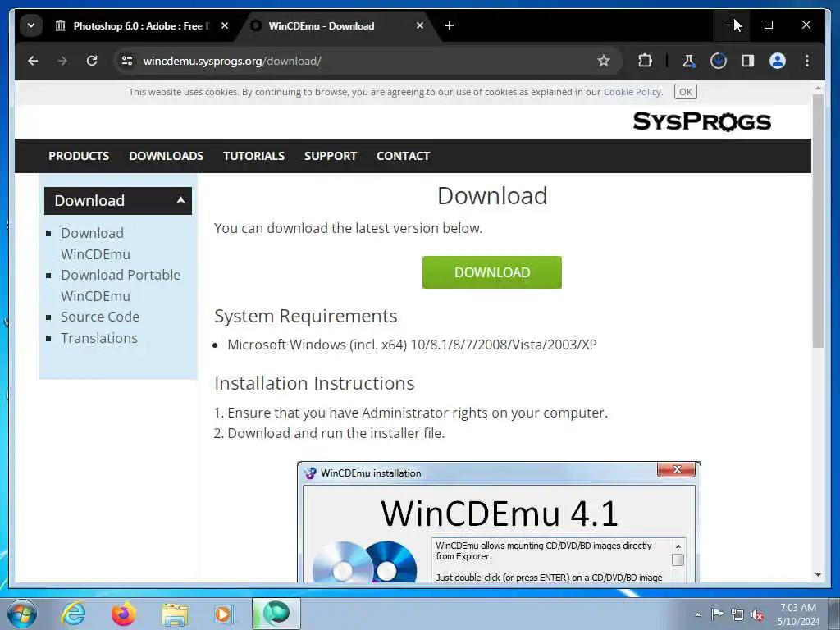Viewport: 840px width, 630px height.
Task: Open Chrome three-dot menu
Action: pyautogui.click(x=807, y=61)
